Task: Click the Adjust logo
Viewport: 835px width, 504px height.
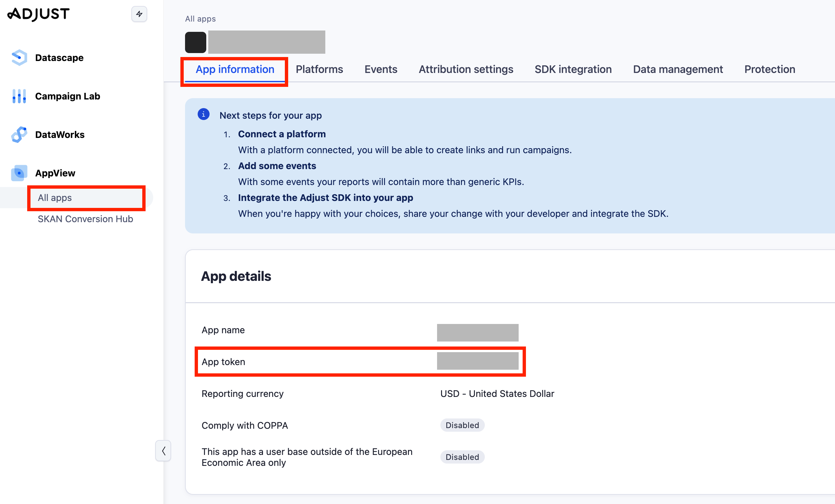Action: [38, 14]
